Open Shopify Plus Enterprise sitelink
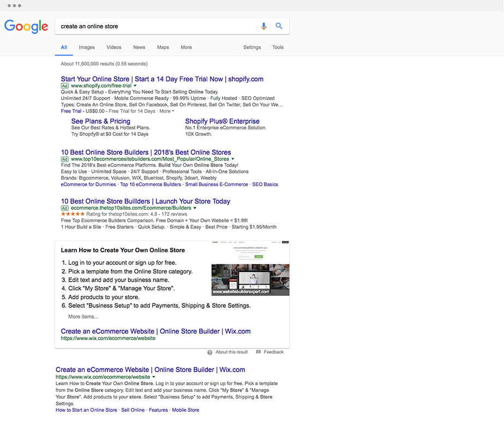The image size is (504, 434). [222, 121]
